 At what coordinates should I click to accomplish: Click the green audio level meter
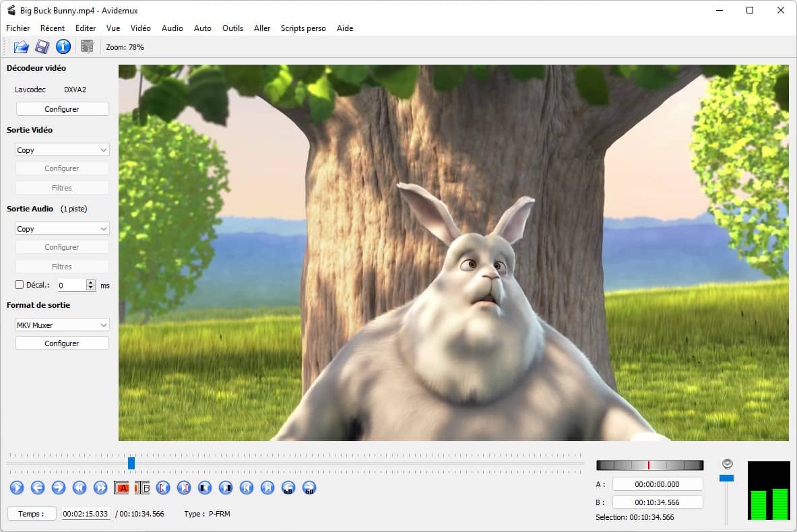tap(769, 490)
